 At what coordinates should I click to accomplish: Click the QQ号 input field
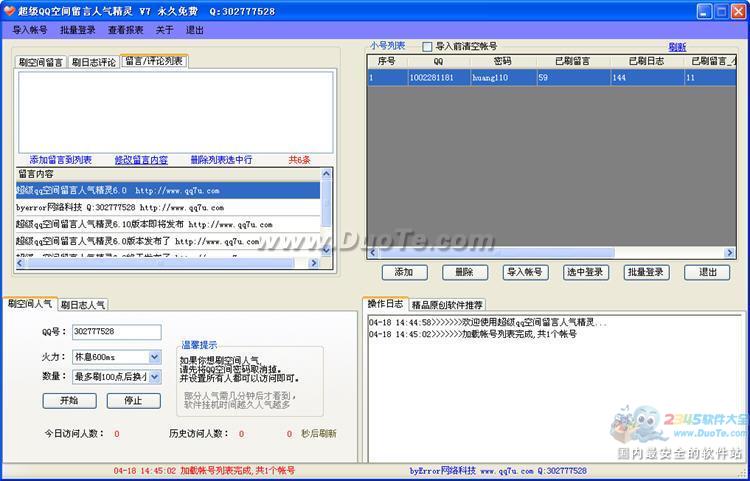(117, 332)
